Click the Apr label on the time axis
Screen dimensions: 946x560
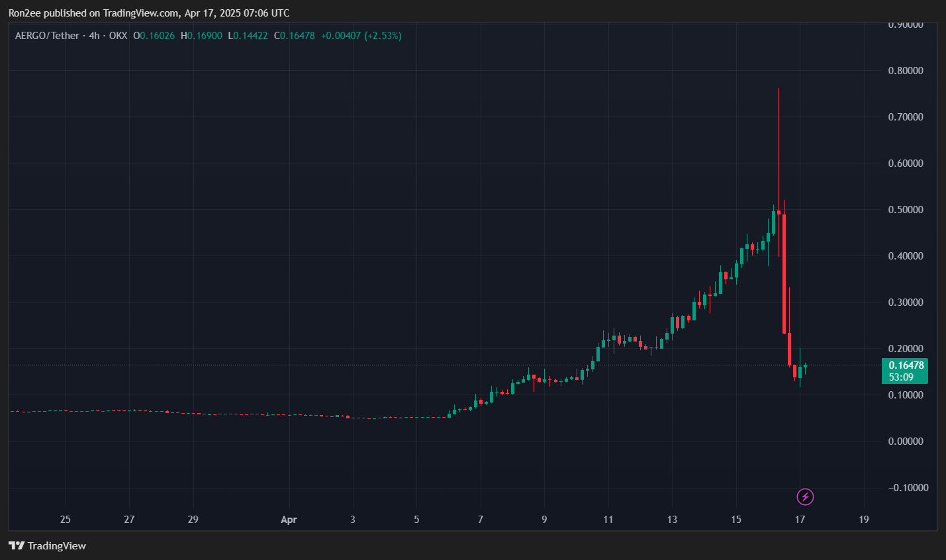click(x=289, y=520)
